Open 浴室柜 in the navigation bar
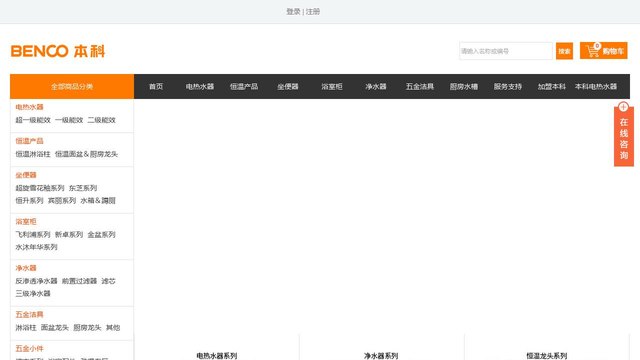This screenshot has height=360, width=640. point(332,87)
